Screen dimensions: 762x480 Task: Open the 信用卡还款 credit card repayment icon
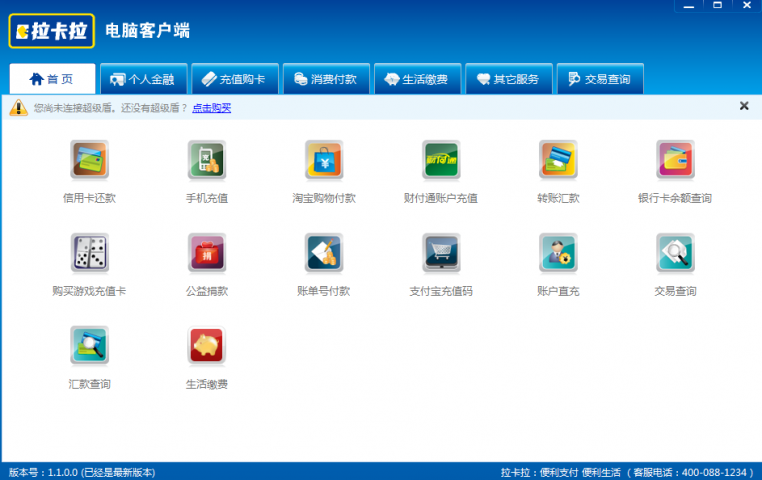(89, 160)
